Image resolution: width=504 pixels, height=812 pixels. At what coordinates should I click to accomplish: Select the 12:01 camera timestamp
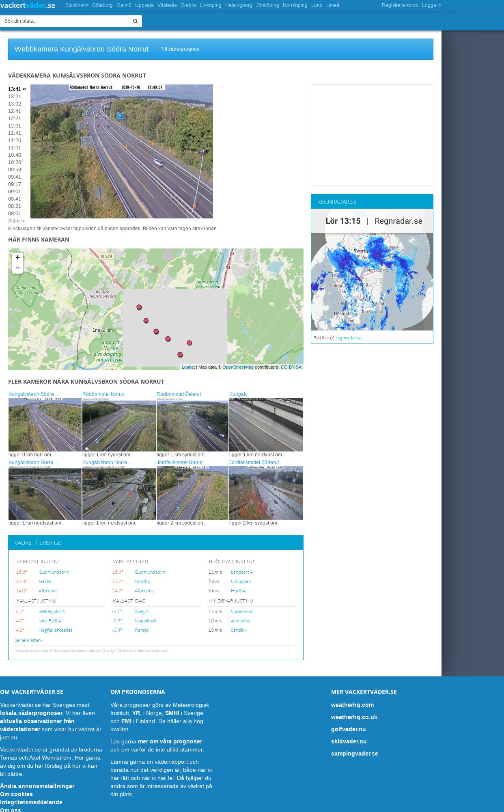click(x=15, y=126)
